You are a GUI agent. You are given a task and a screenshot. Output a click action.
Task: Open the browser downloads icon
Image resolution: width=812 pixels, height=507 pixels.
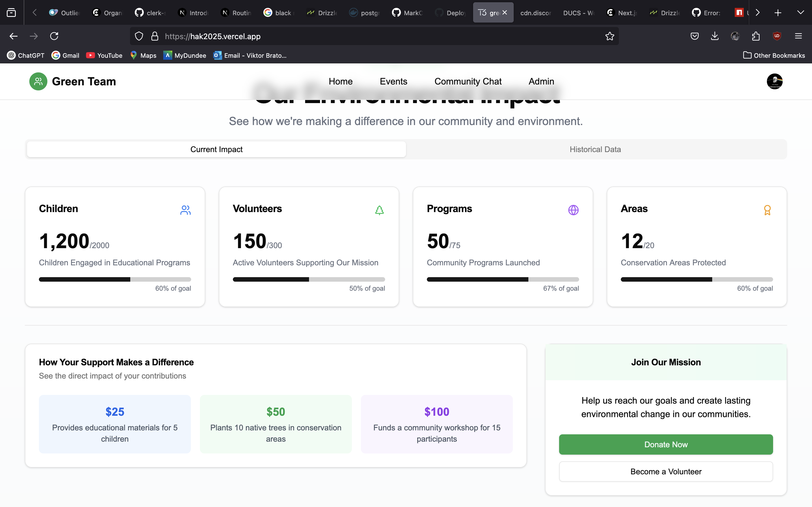coord(715,36)
